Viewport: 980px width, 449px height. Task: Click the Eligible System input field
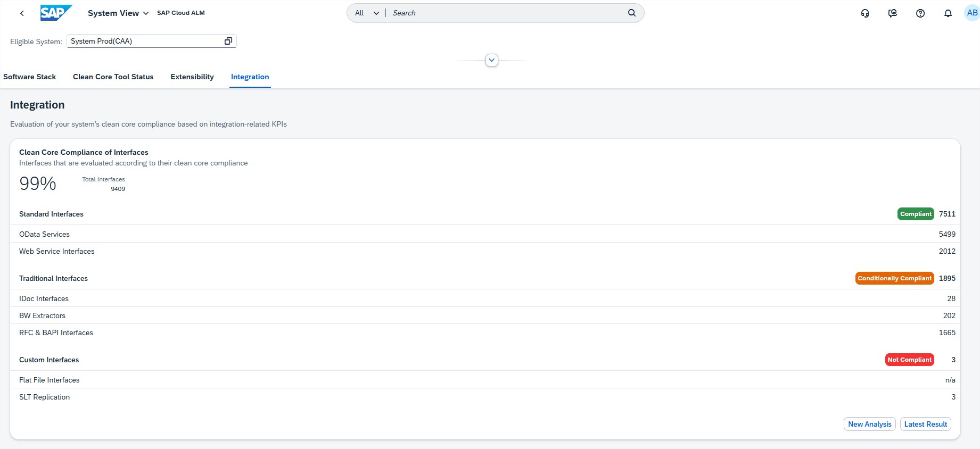144,41
